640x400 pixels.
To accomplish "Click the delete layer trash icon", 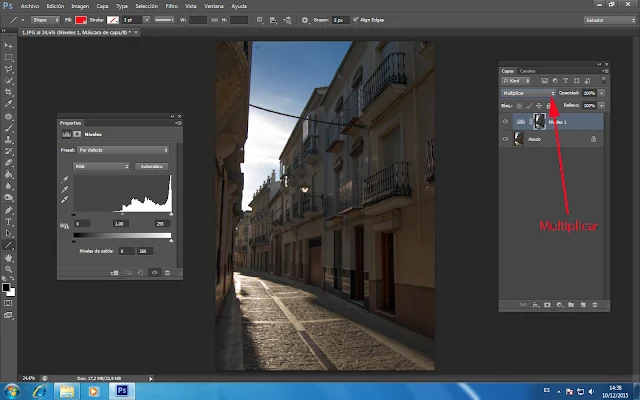I will tap(594, 304).
